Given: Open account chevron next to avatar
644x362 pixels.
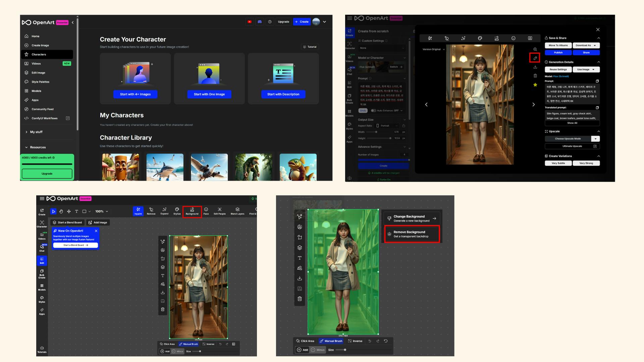Looking at the screenshot, I should pyautogui.click(x=324, y=22).
